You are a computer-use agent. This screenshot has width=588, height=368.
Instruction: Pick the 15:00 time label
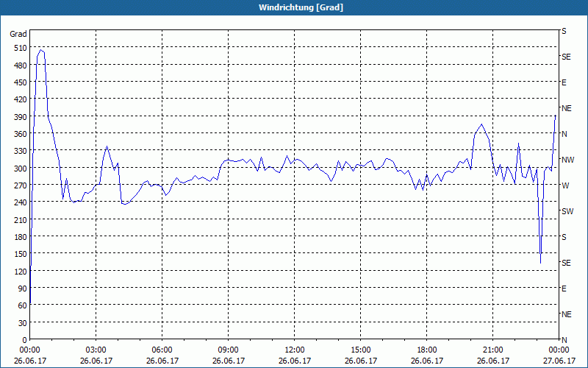(361, 350)
